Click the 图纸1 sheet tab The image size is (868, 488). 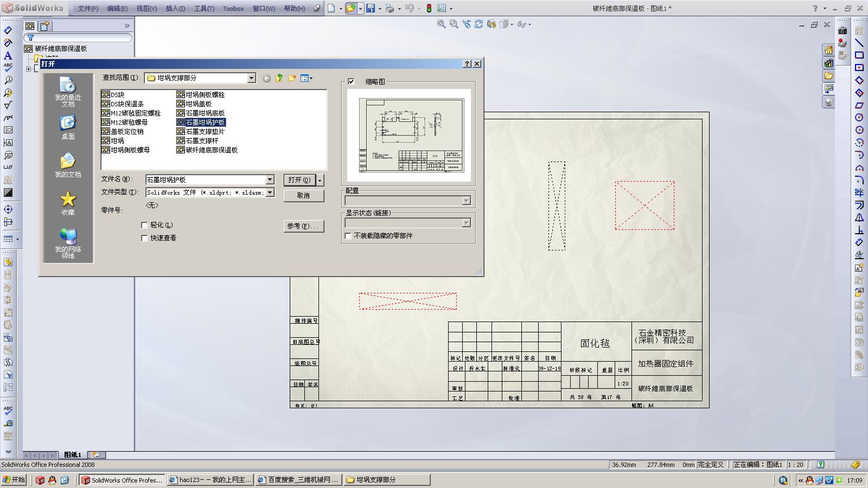[73, 455]
